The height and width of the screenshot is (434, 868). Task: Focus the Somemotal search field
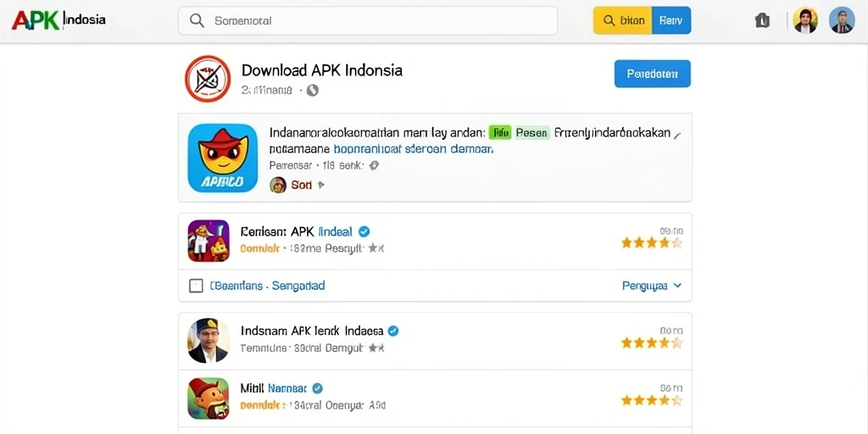click(x=368, y=20)
